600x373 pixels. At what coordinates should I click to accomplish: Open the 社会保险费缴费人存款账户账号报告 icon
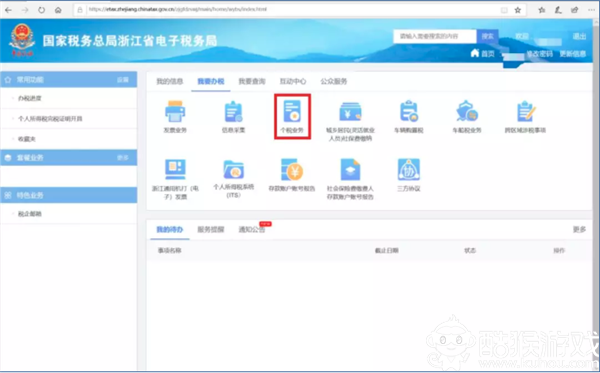coord(350,169)
